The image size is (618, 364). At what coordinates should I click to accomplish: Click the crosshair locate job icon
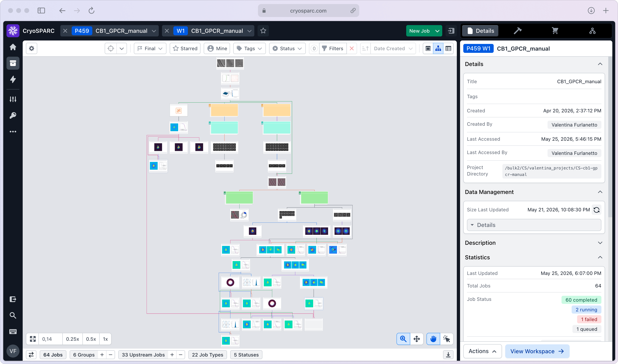point(111,48)
